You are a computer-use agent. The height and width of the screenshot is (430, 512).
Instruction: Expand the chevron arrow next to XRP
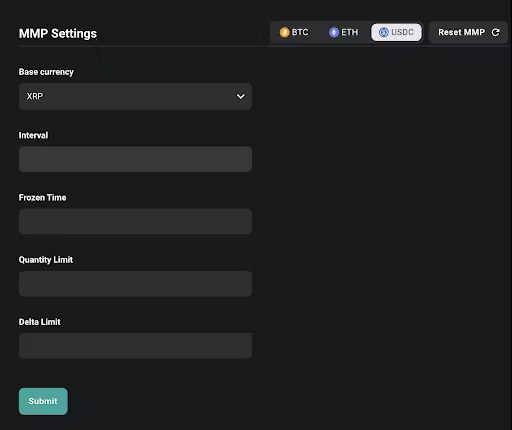(x=240, y=96)
